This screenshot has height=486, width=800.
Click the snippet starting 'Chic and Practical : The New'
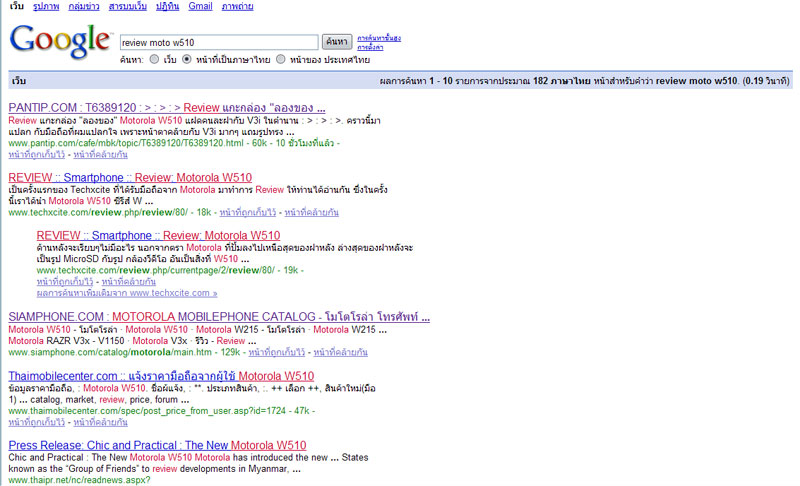click(188, 463)
